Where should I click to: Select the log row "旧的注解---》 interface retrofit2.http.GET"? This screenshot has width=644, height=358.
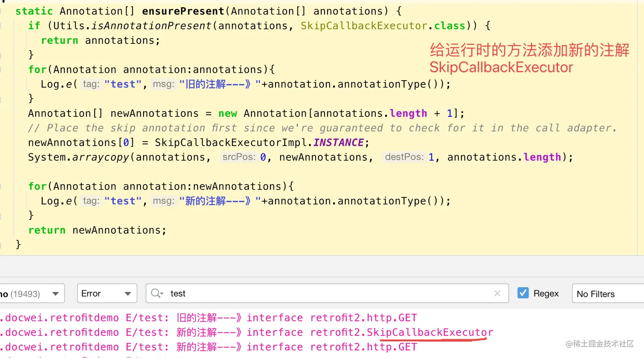209,318
